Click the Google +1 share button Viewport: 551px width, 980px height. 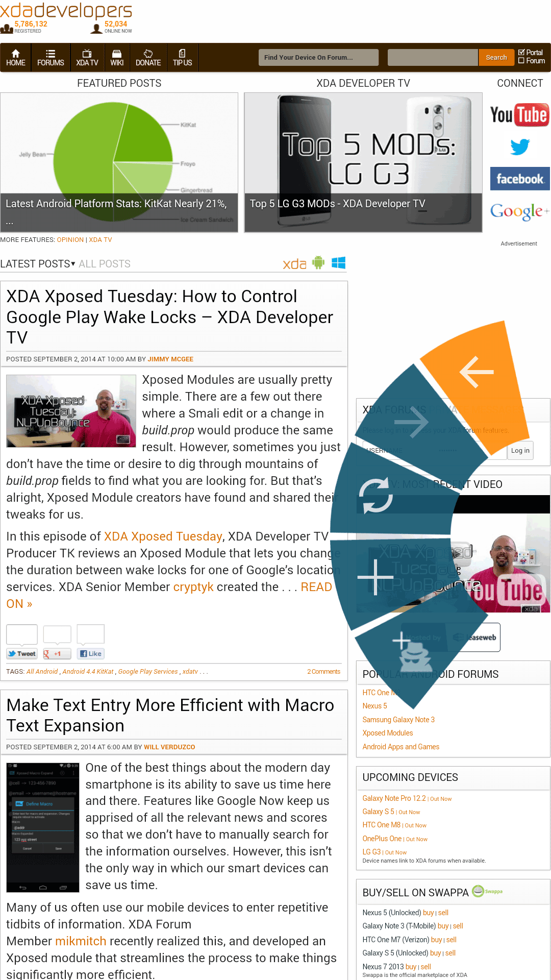[57, 653]
